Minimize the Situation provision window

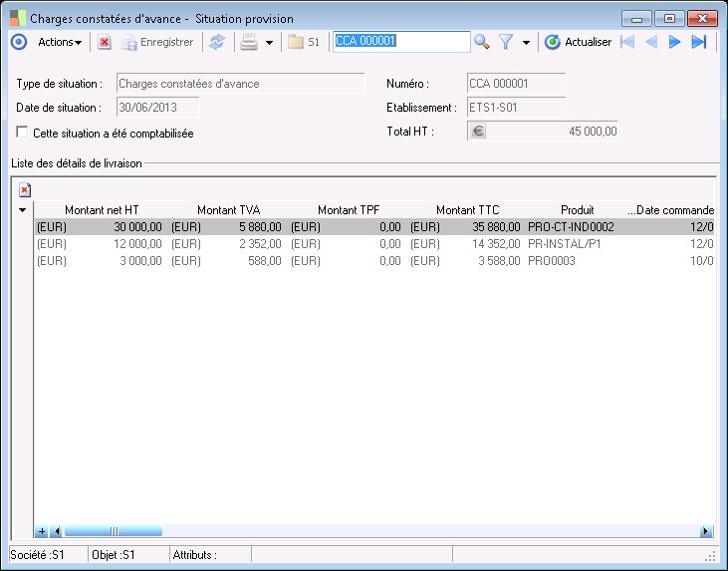636,19
